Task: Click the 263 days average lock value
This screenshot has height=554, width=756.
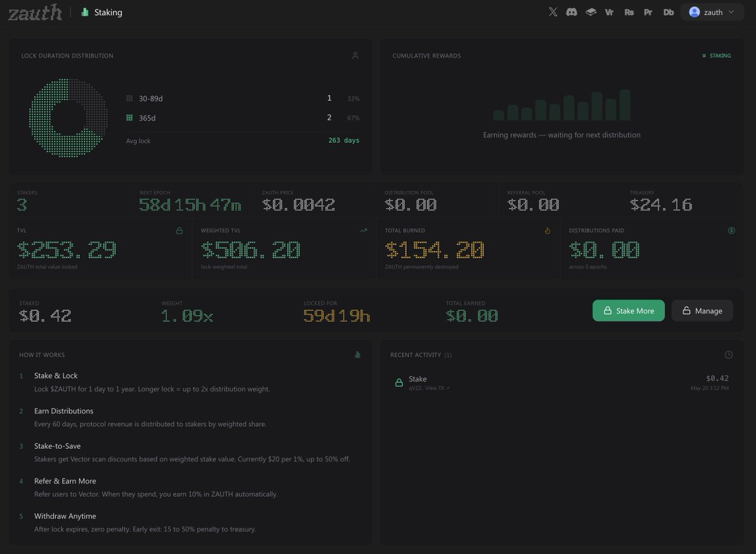Action: pos(344,140)
